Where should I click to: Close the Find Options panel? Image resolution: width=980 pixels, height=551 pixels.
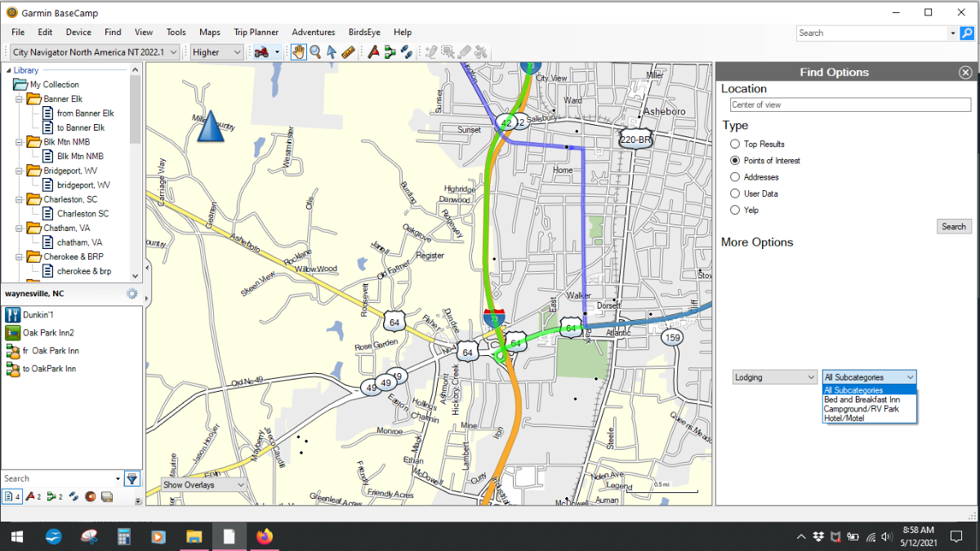click(965, 73)
